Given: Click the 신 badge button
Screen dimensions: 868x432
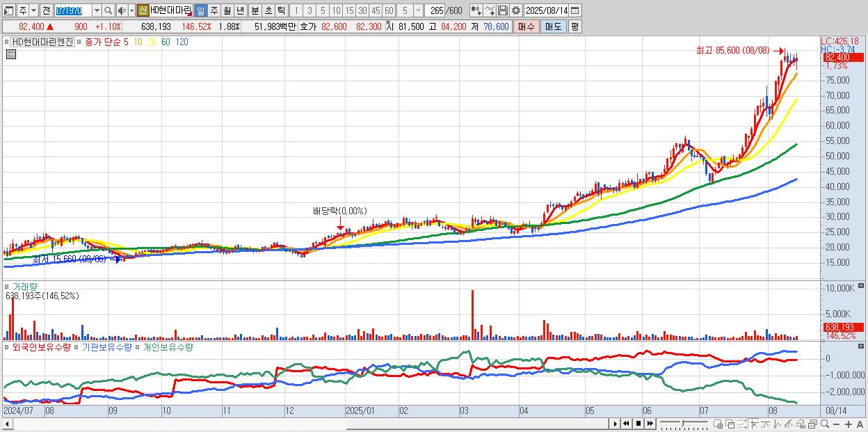Looking at the screenshot, I should point(143,10).
